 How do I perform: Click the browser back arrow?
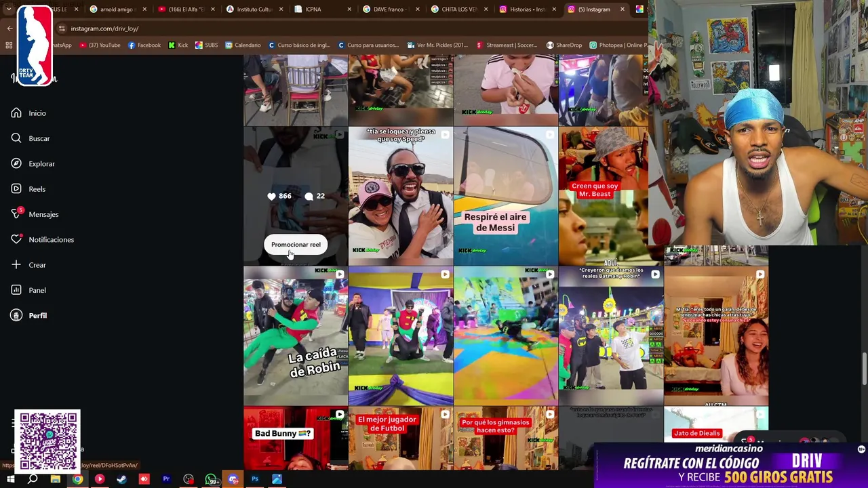coord(9,28)
